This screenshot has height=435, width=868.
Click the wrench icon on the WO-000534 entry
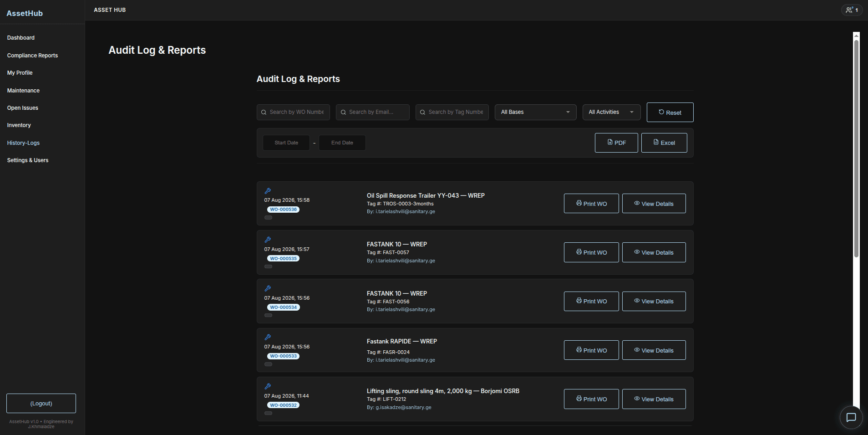[x=268, y=288]
